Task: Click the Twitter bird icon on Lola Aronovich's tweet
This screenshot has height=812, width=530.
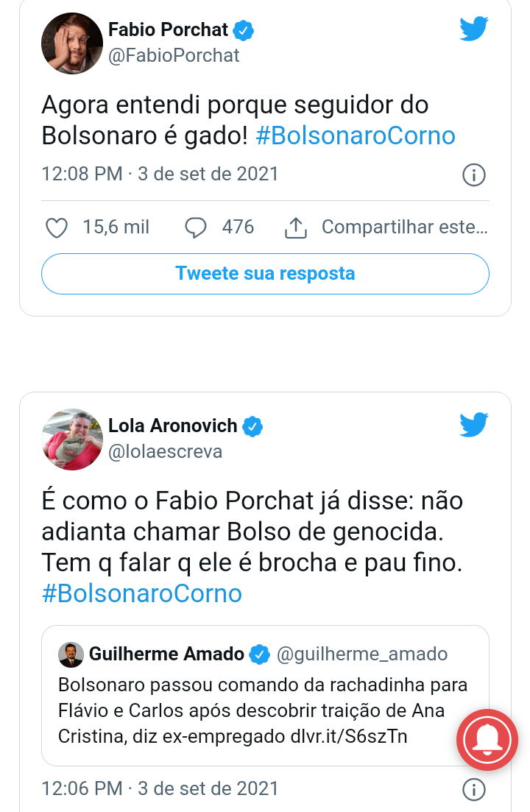Action: point(473,425)
